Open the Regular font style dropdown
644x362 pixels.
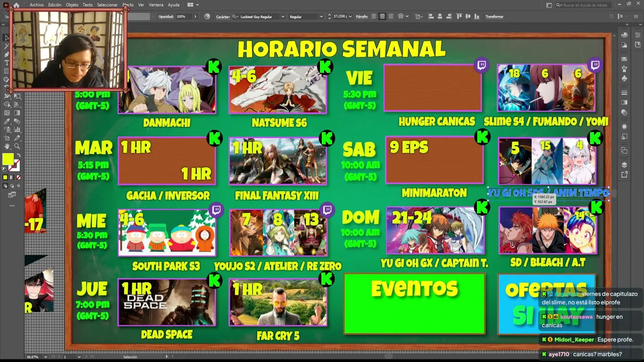pyautogui.click(x=321, y=17)
